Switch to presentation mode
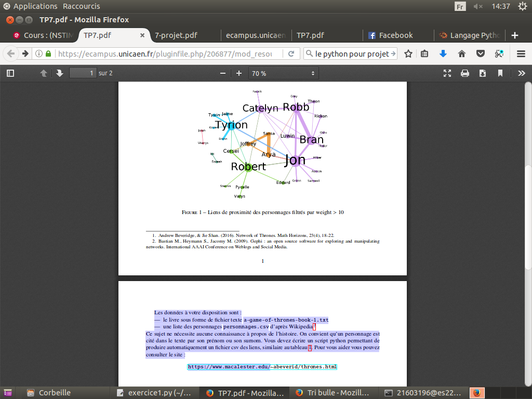 447,73
